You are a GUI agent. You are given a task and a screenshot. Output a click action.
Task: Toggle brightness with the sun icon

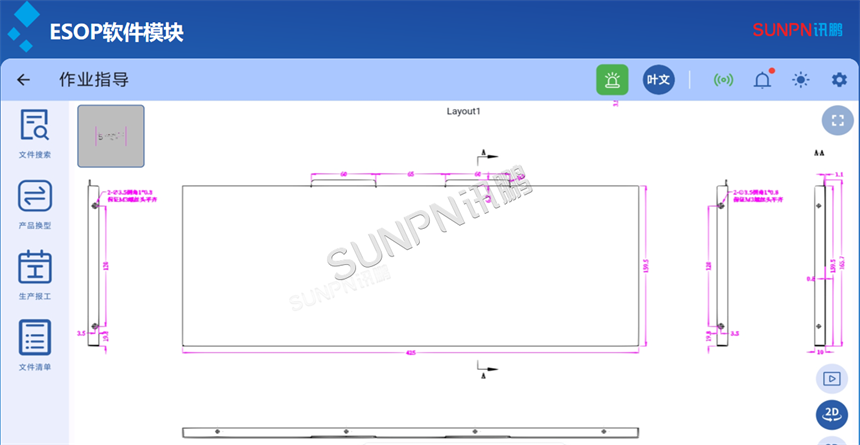[801, 80]
